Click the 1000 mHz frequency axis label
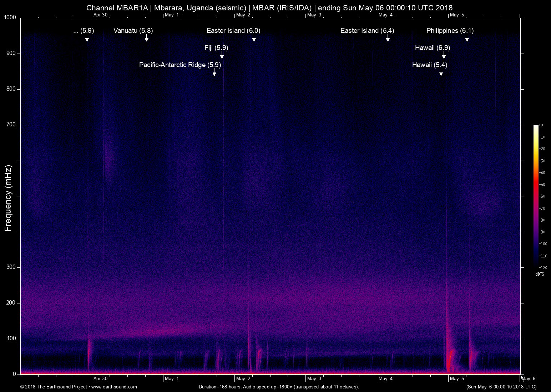 click(10, 17)
